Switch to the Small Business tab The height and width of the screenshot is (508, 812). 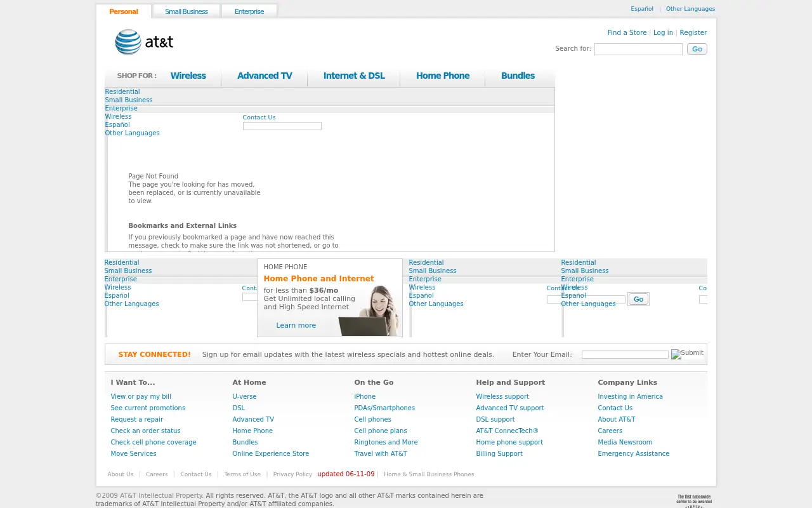pyautogui.click(x=186, y=11)
